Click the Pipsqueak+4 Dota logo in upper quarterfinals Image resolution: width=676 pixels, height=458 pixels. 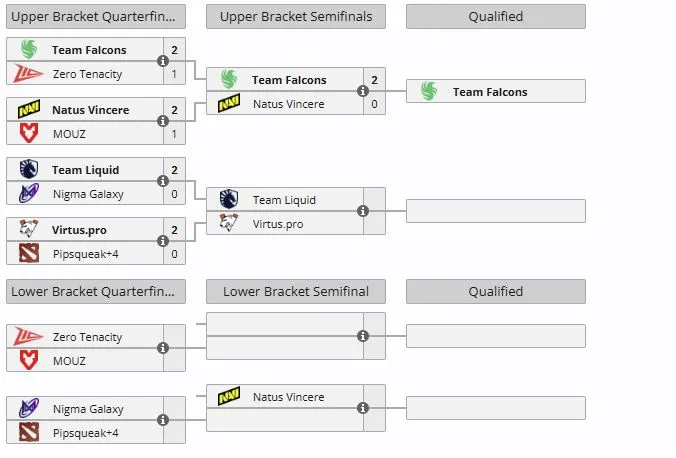(x=29, y=253)
